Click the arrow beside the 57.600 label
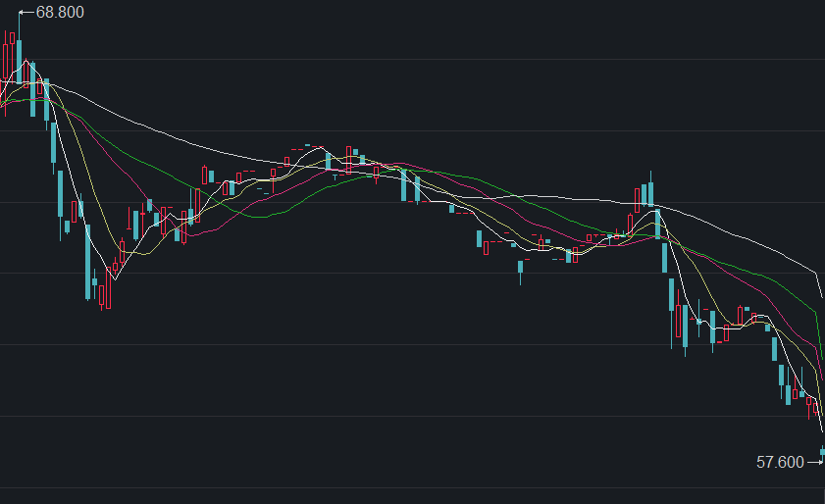The image size is (825, 504). coord(814,461)
